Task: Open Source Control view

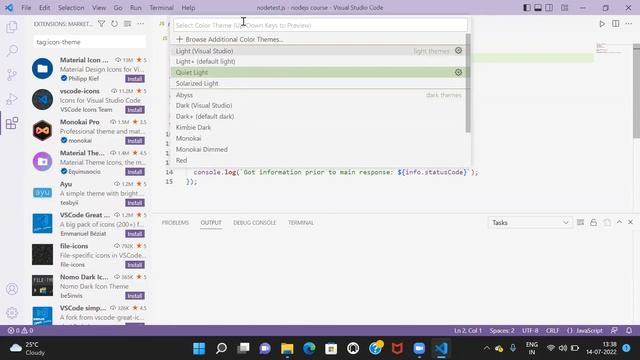Action: 12,75
